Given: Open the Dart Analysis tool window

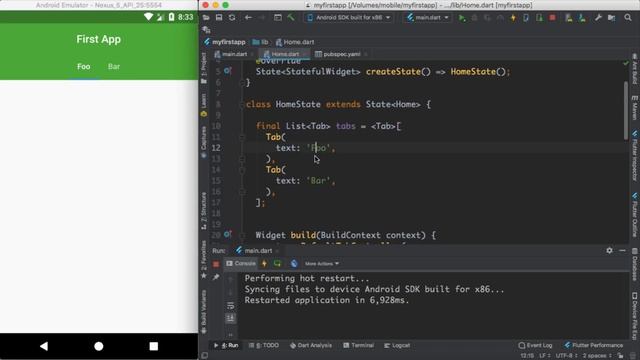Looking at the screenshot, I should 311,345.
